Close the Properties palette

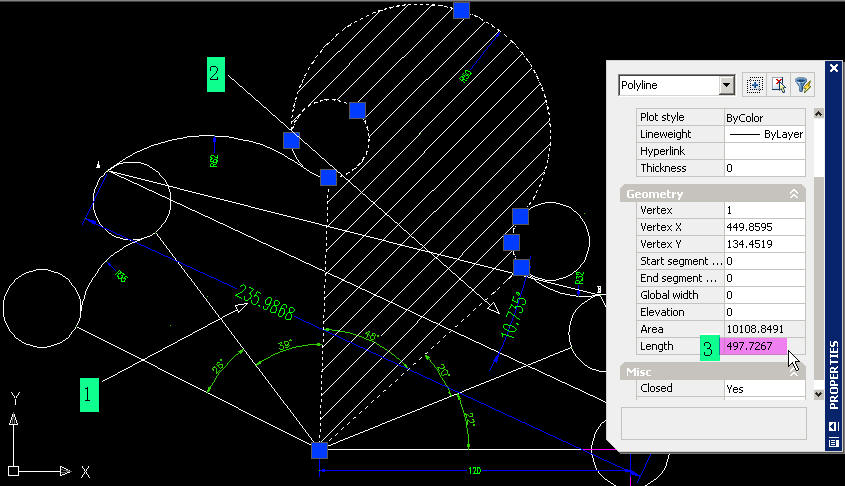pos(834,68)
